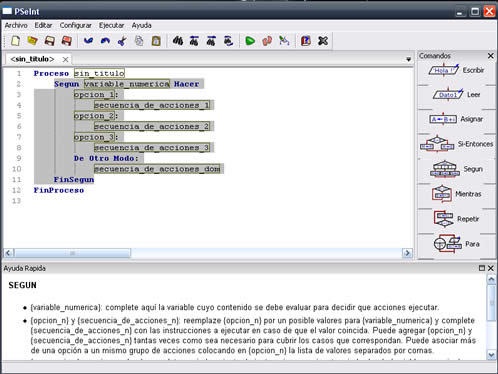This screenshot has height=374, width=498.
Task: Click the opcion_3 placeholder
Action: (x=94, y=137)
